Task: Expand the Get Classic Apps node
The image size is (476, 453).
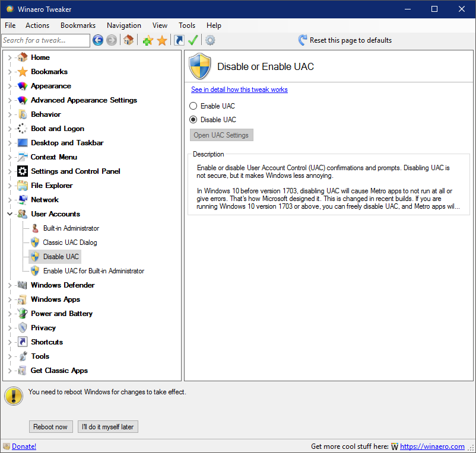Action: click(9, 371)
